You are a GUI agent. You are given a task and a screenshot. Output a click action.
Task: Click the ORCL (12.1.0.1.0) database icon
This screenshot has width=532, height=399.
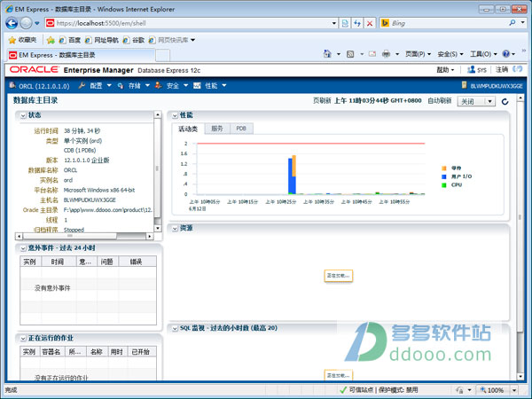tap(12, 85)
